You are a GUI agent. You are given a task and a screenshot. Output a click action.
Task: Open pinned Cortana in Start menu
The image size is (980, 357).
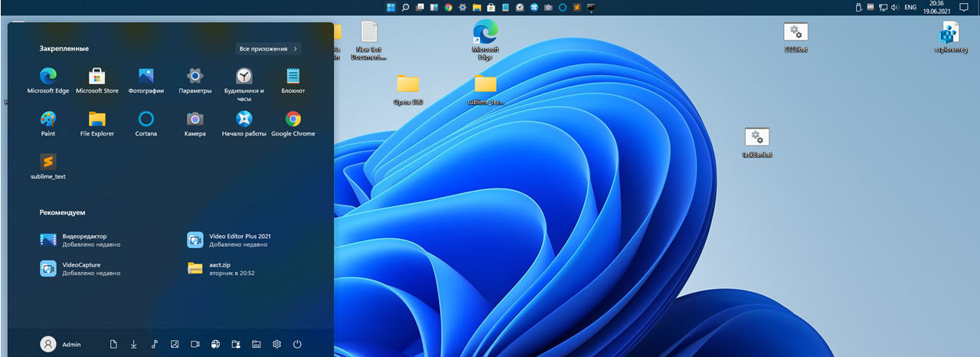click(146, 123)
